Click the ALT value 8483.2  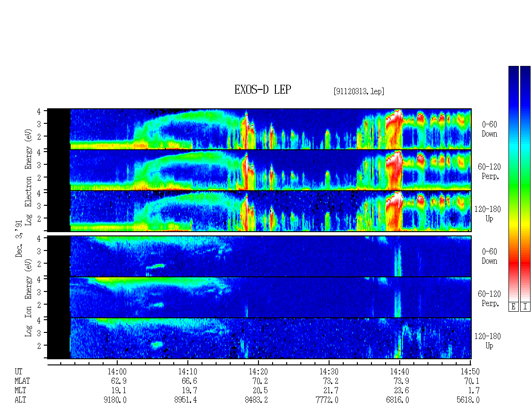(257, 400)
